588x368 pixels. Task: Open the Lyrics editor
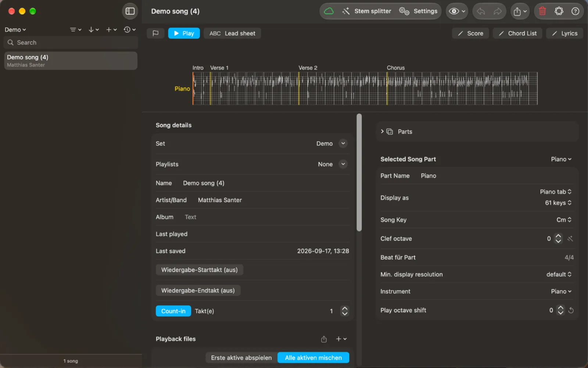564,33
